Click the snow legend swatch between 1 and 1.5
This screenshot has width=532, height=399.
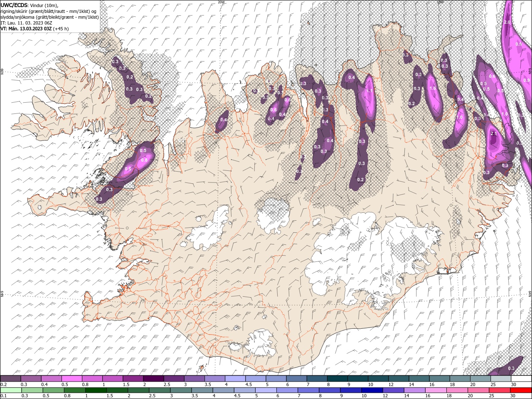[113, 379]
